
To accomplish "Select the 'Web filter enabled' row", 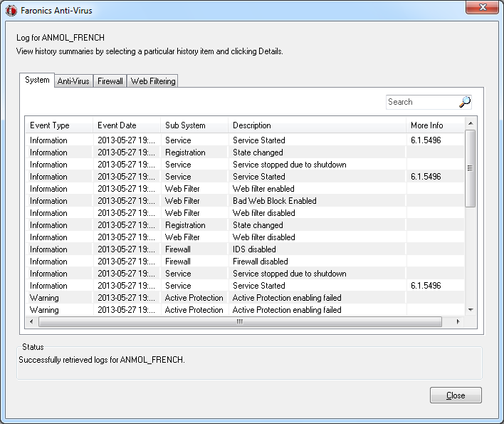I will coord(245,189).
